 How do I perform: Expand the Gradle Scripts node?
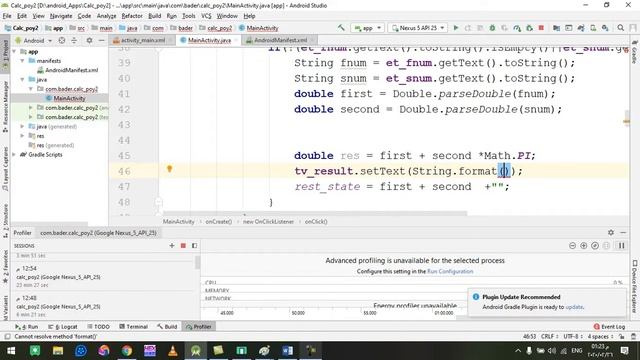pos(15,155)
